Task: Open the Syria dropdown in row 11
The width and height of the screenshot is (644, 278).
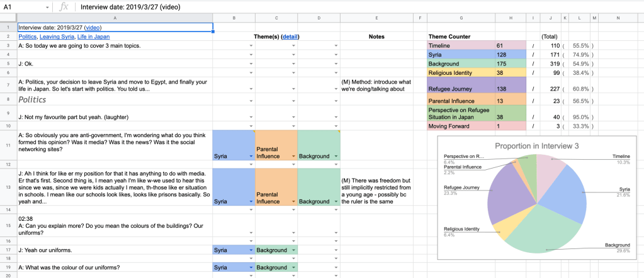Action: pyautogui.click(x=251, y=157)
